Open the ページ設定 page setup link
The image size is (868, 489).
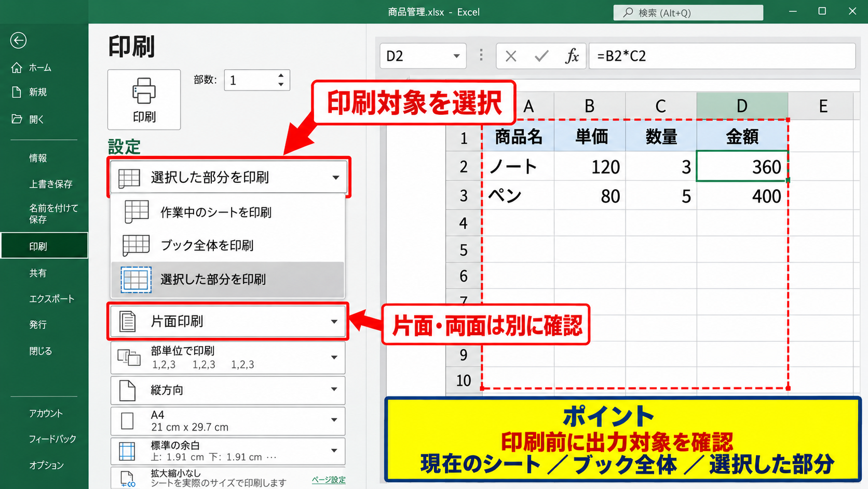tap(329, 480)
